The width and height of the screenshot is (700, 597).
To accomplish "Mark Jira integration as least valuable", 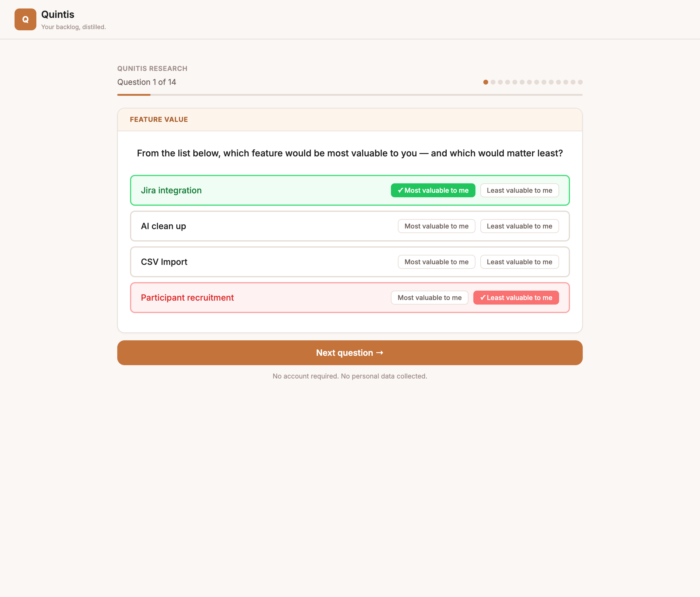I will click(519, 190).
